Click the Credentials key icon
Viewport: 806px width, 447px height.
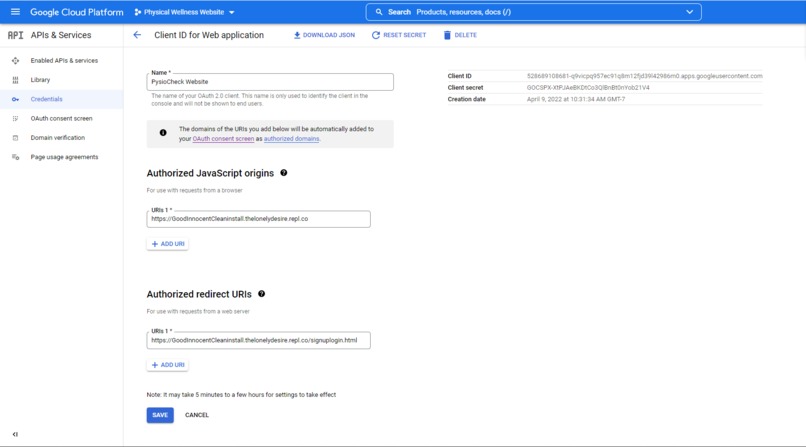pos(15,99)
